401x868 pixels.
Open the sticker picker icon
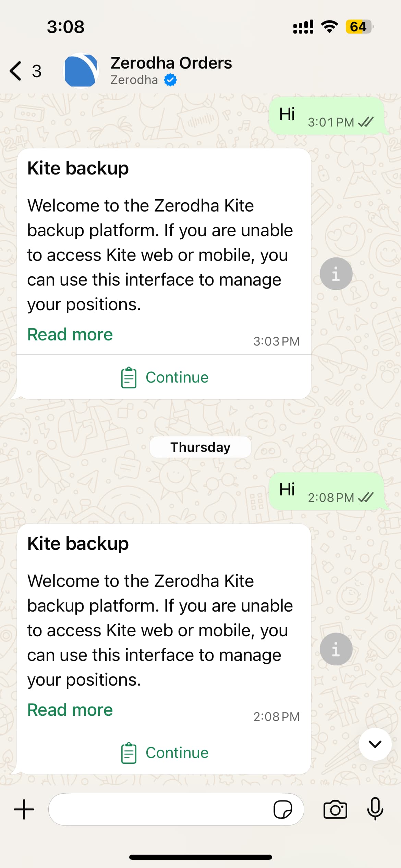pos(283,809)
